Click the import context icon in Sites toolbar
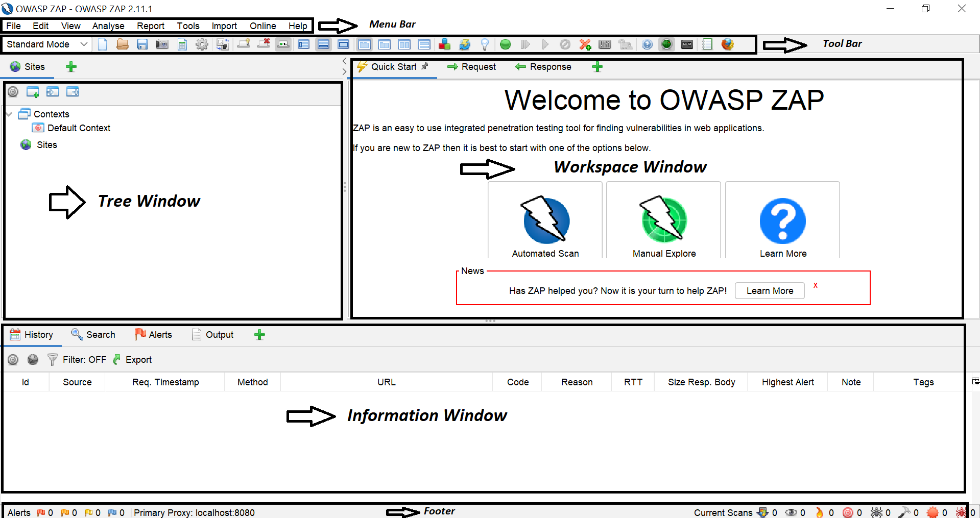 point(53,92)
